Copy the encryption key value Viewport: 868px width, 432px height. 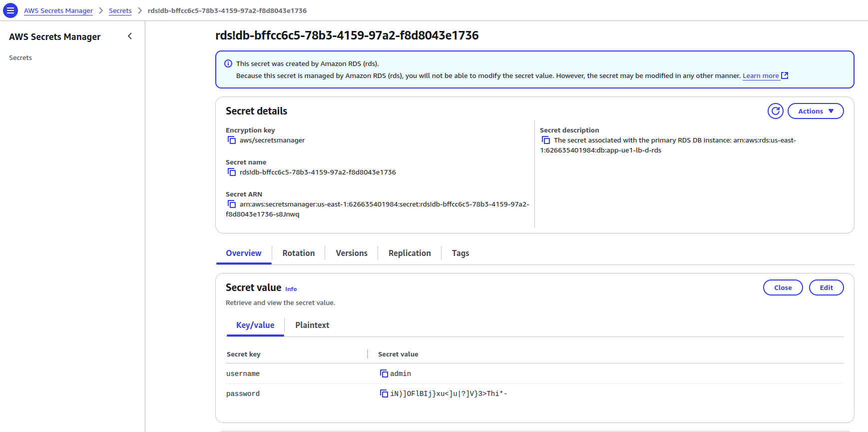tap(232, 140)
